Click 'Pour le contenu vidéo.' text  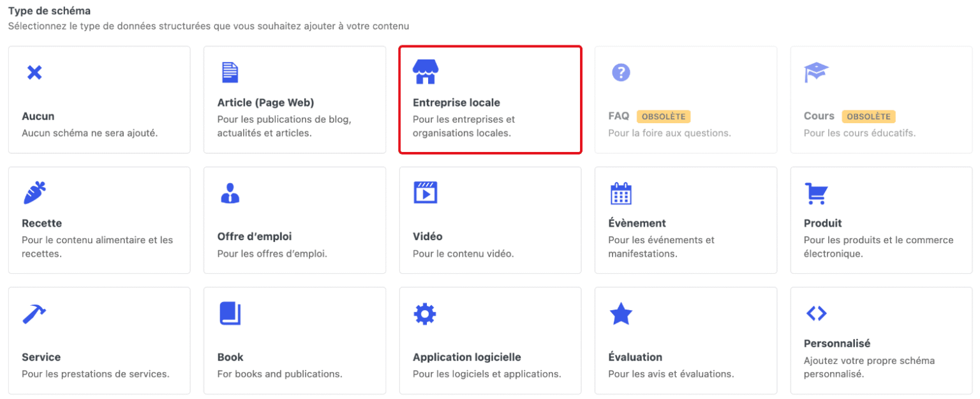pos(463,254)
